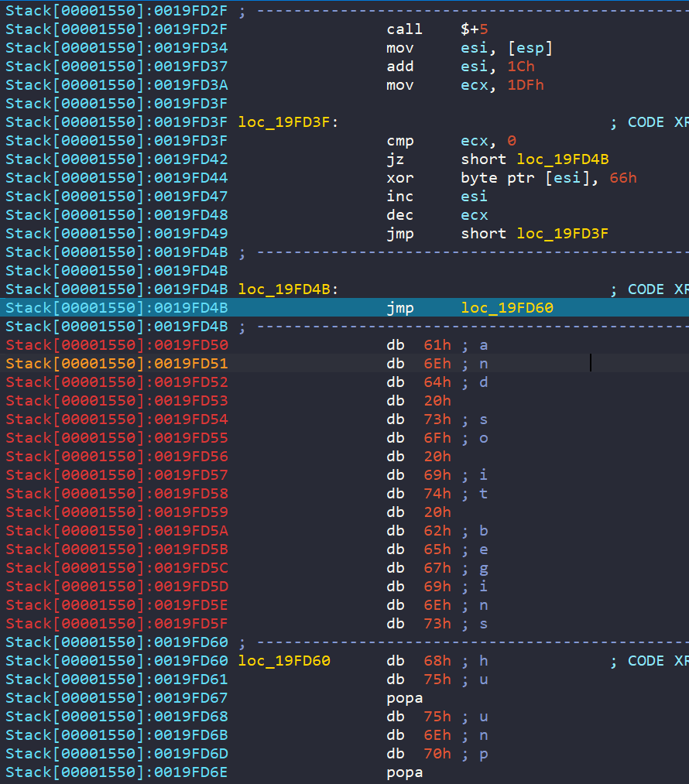Click the mov esi, [esp] instruction
The width and height of the screenshot is (689, 784).
[469, 47]
